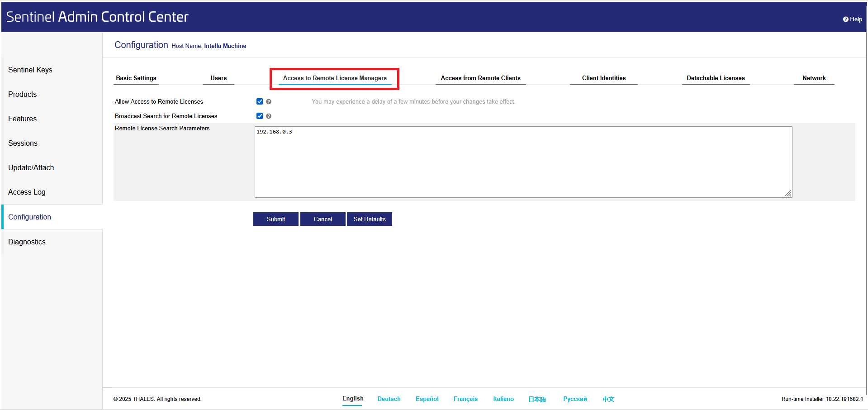Open the Users tab

pyautogui.click(x=218, y=78)
